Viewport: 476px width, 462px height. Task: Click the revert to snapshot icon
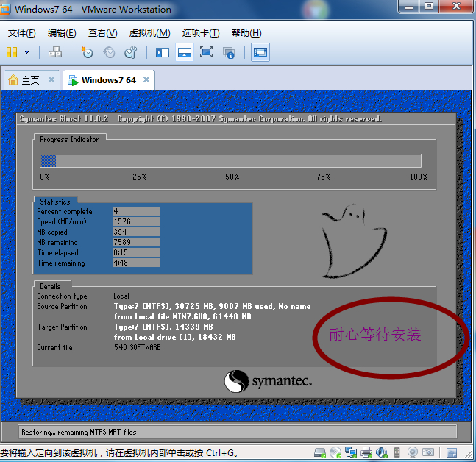click(x=109, y=52)
